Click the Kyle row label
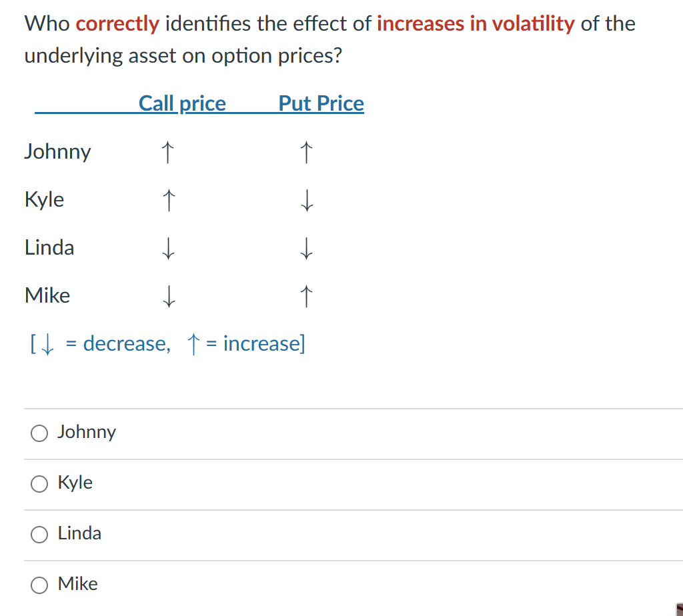Screen dimensions: 683x616 pos(43,200)
